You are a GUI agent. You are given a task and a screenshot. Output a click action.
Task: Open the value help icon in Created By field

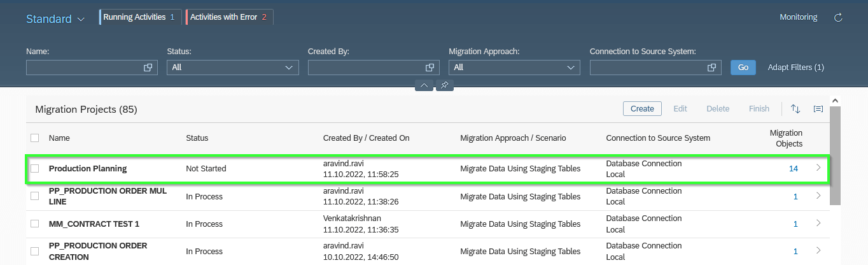coord(430,67)
